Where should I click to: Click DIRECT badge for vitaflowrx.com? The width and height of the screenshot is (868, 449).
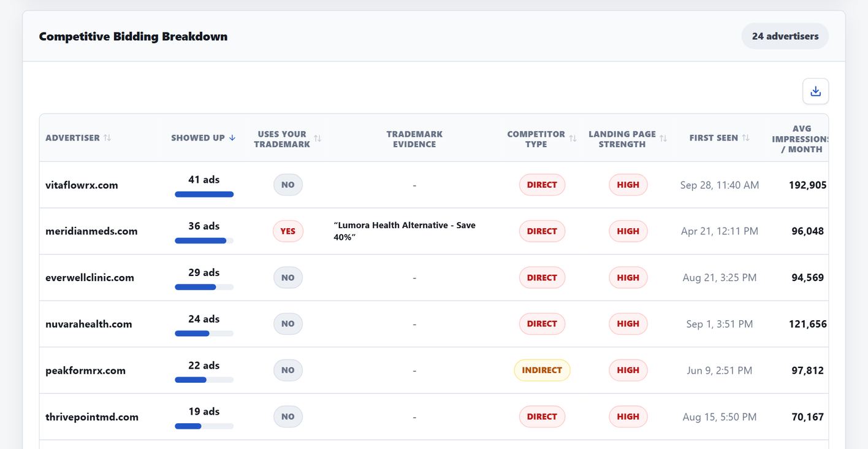542,185
